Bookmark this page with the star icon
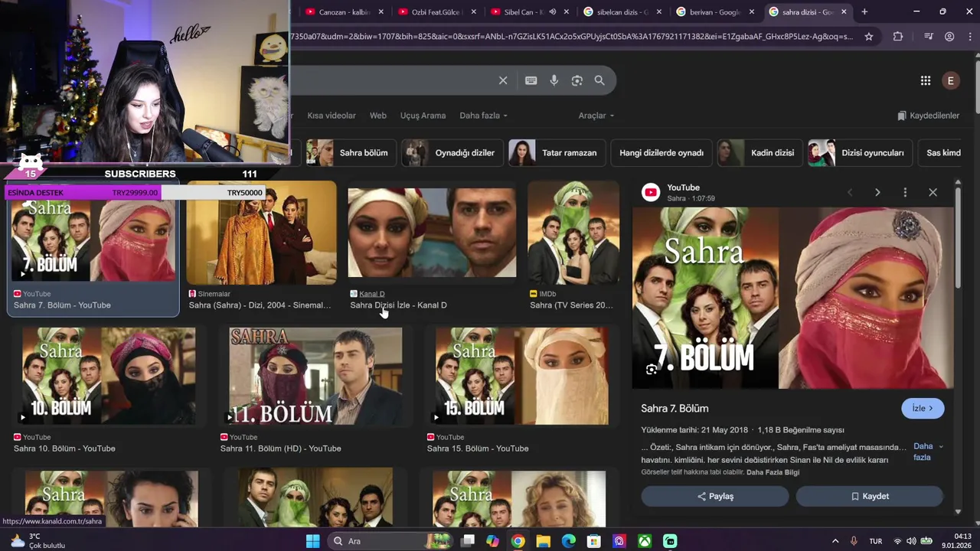 click(869, 36)
